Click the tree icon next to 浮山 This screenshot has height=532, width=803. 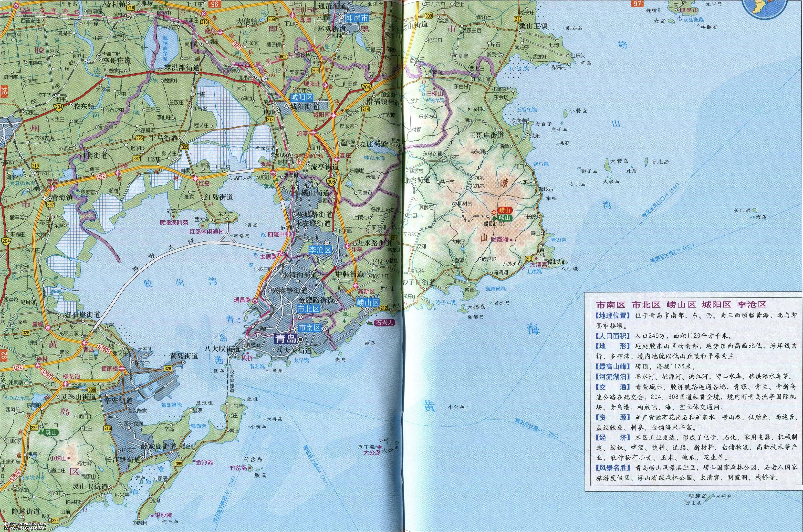tap(345, 321)
